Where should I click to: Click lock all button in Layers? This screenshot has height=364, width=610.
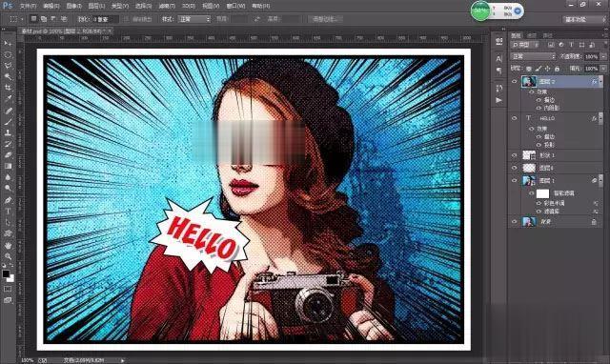click(557, 69)
